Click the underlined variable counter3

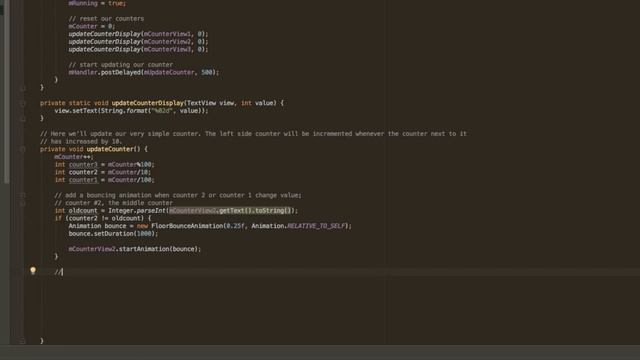tap(83, 164)
